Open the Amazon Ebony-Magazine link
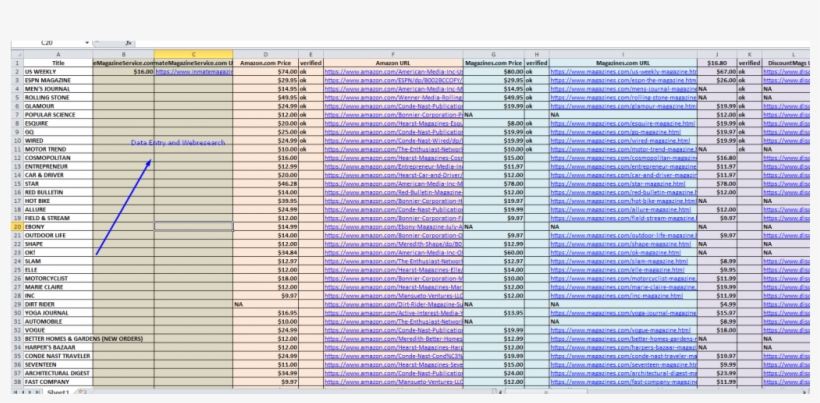The image size is (820, 403). pos(394,227)
